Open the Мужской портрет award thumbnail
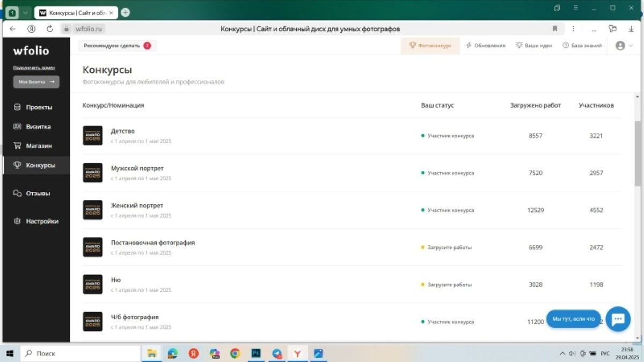Screen dimensions: 644x362 [x=93, y=173]
